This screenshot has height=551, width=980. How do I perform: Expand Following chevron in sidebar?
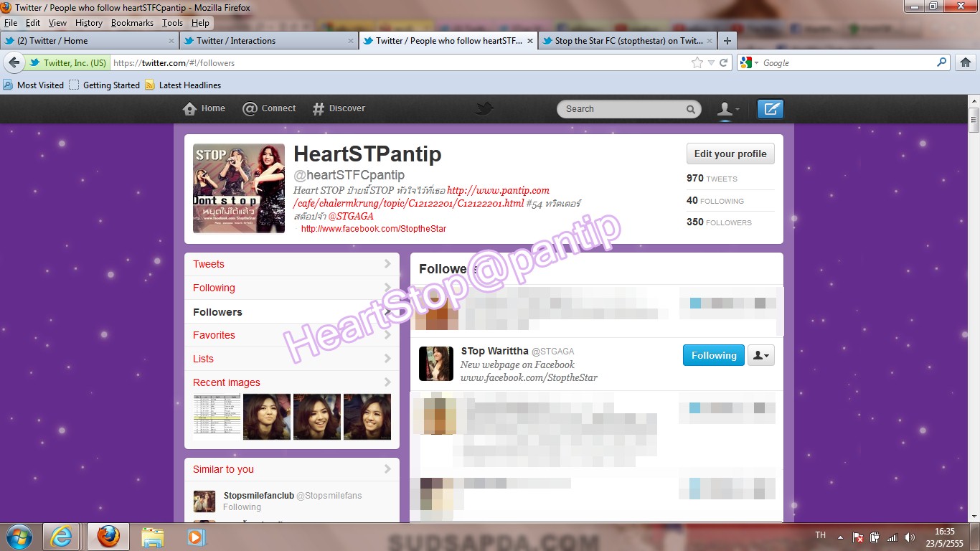coord(387,288)
